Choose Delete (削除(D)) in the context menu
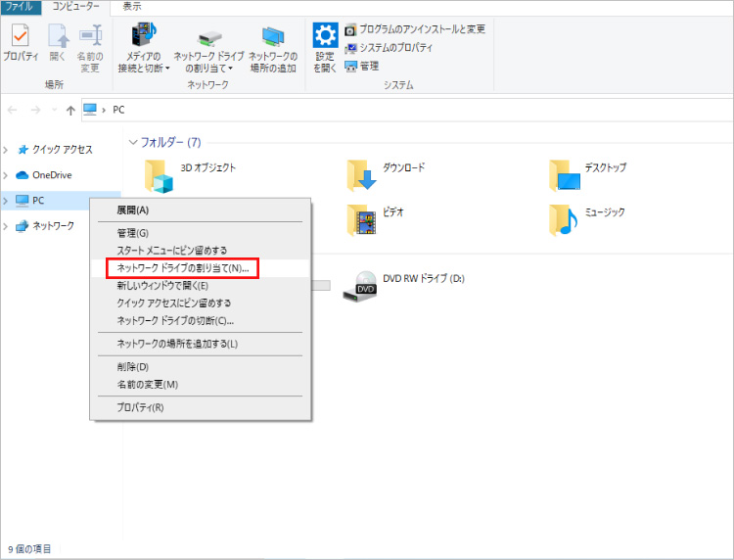 pos(201,367)
